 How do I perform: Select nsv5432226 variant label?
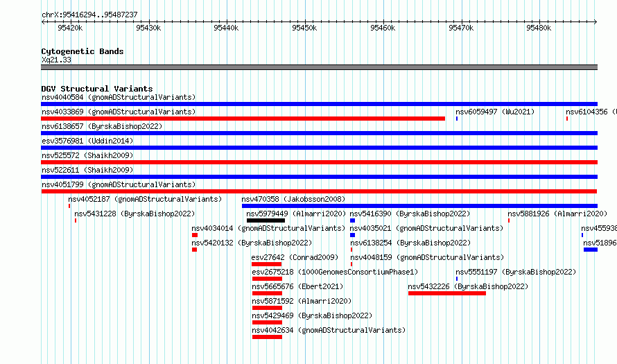click(468, 286)
